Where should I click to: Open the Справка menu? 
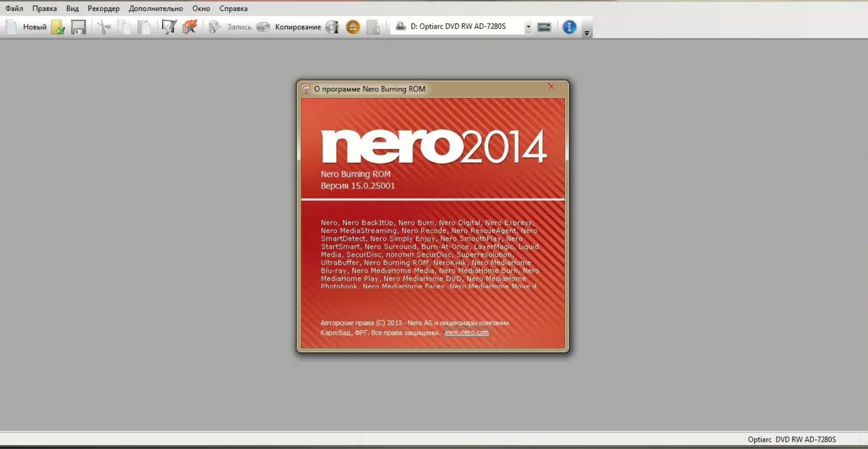[234, 8]
